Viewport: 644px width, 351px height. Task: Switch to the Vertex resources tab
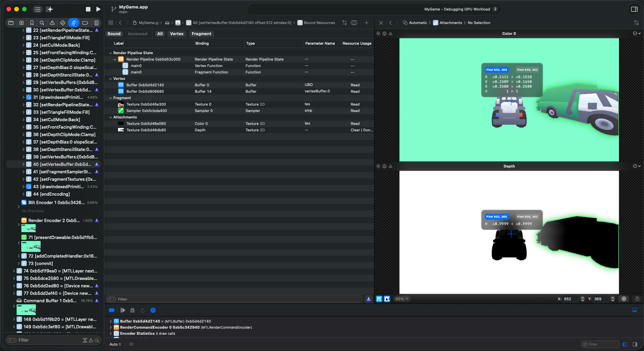[177, 34]
